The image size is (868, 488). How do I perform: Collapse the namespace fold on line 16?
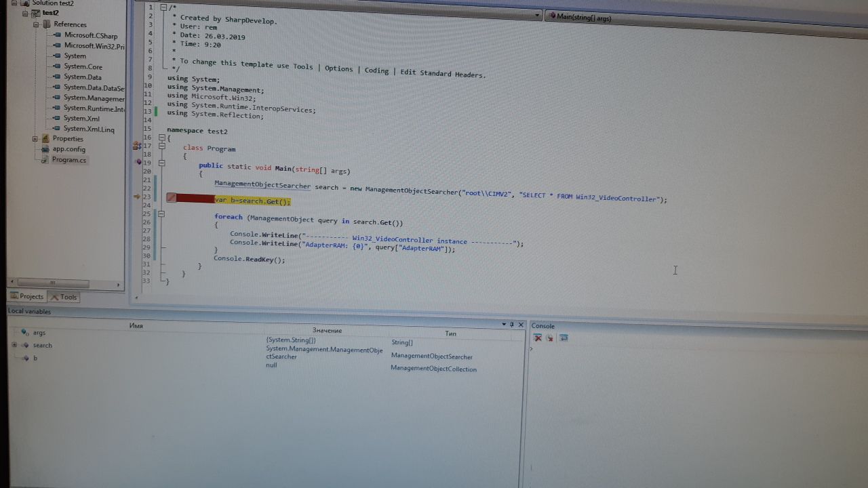tap(161, 137)
